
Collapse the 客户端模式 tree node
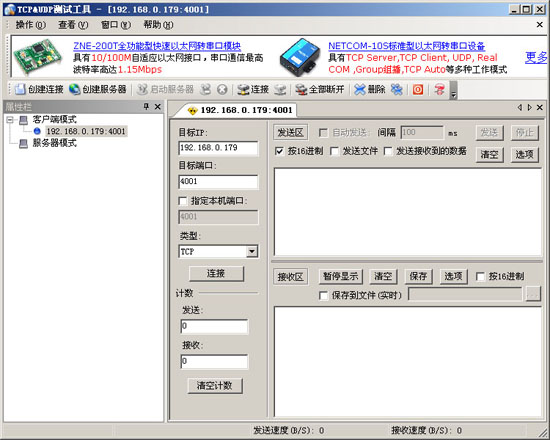10,120
